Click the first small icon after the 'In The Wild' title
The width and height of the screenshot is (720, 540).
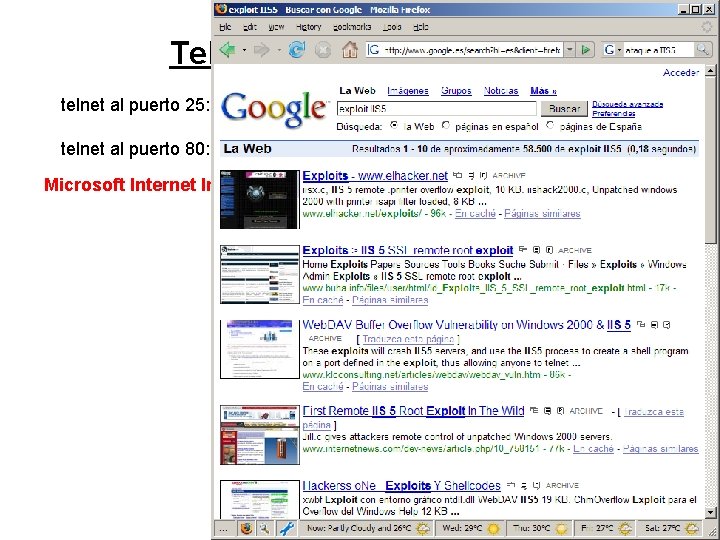pyautogui.click(x=534, y=411)
